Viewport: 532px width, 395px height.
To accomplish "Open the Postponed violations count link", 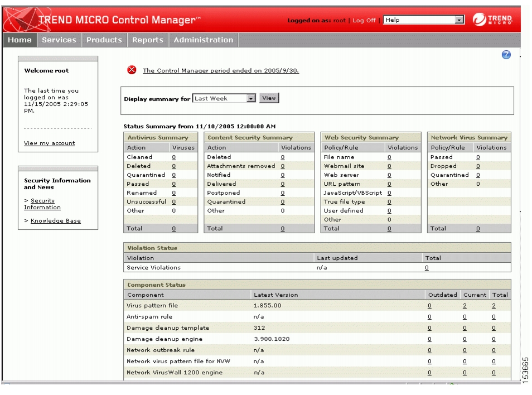I will click(283, 192).
